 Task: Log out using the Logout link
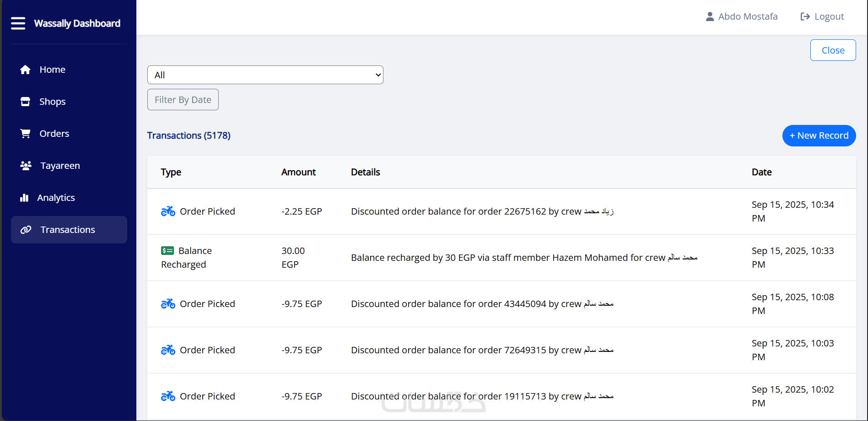822,17
